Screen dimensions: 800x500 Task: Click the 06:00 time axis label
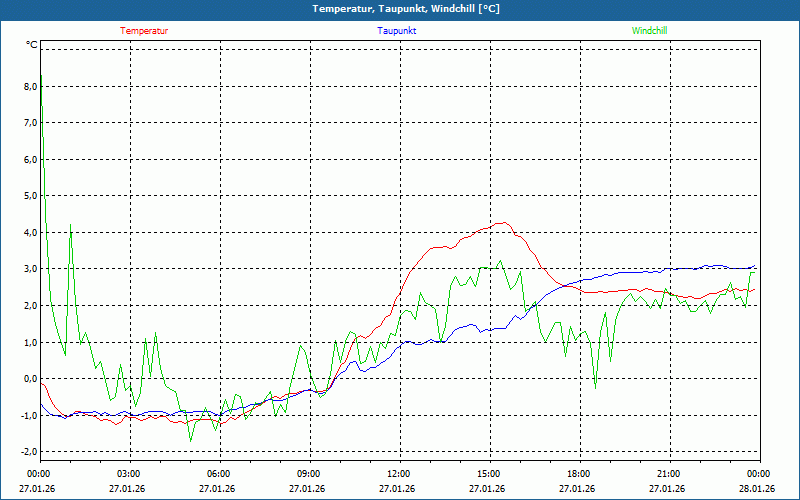(218, 474)
